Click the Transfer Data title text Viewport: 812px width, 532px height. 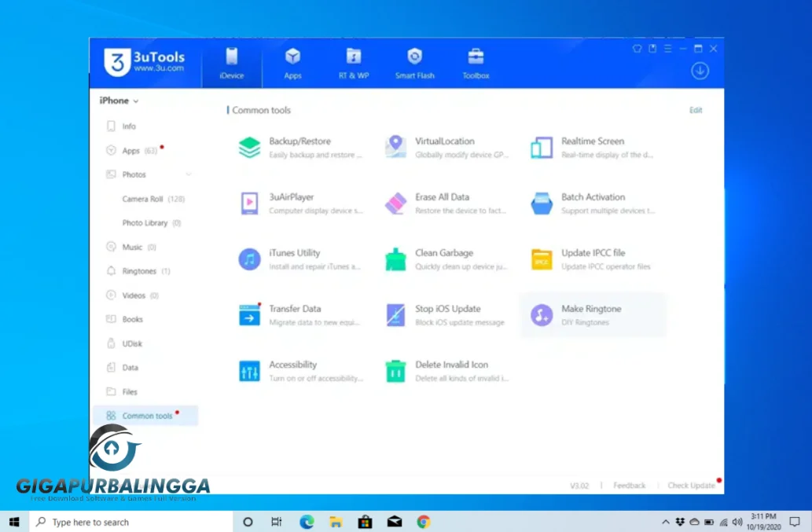pyautogui.click(x=295, y=309)
